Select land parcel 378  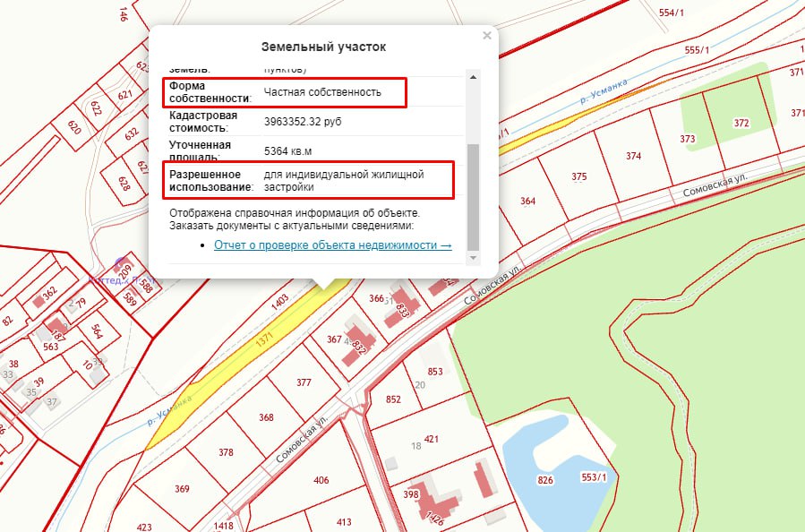pos(226,452)
